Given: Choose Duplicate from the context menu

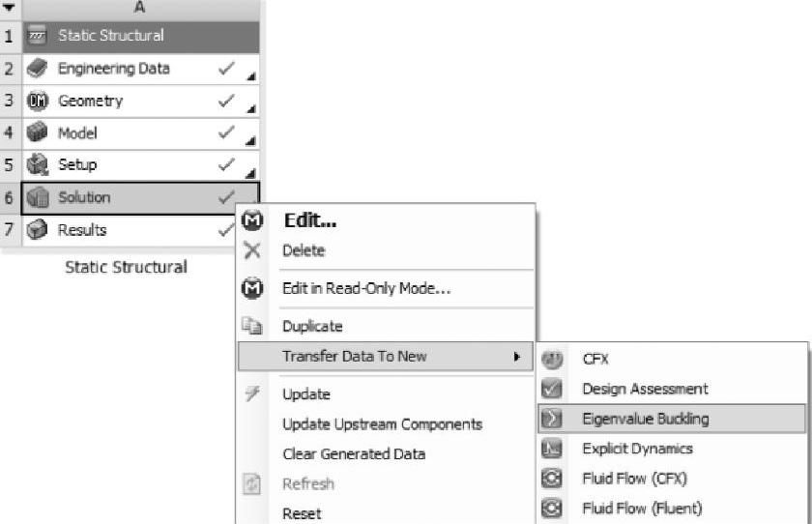Looking at the screenshot, I should point(312,327).
